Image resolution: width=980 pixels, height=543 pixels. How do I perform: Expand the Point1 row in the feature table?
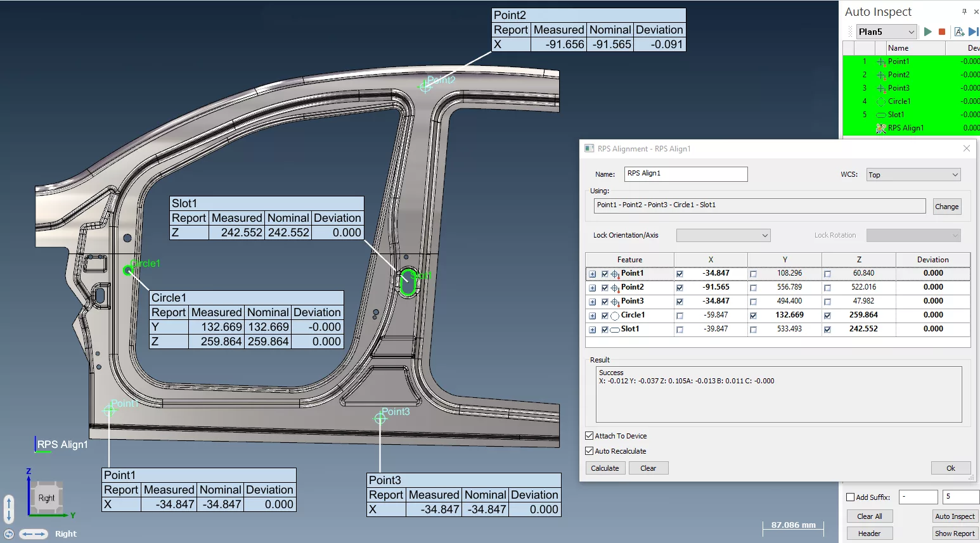click(592, 274)
